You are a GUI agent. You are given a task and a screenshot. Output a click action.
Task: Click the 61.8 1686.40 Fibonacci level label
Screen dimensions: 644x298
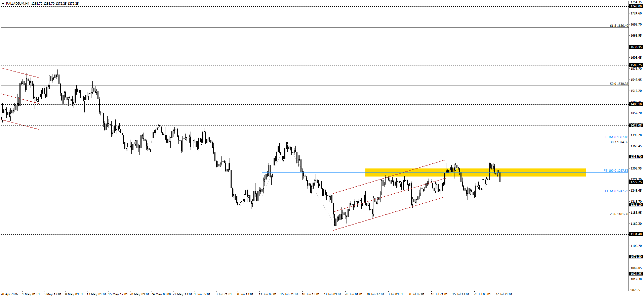click(x=619, y=26)
